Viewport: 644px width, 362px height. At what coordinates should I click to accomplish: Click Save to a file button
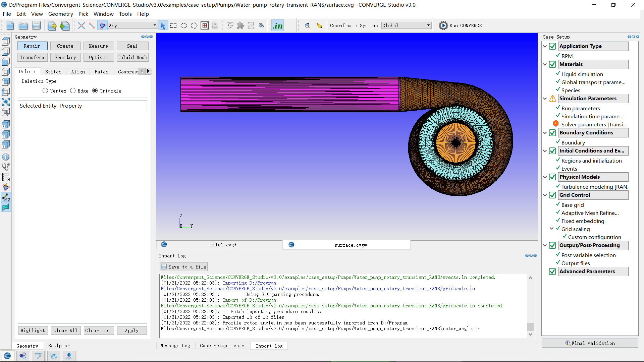tap(184, 267)
